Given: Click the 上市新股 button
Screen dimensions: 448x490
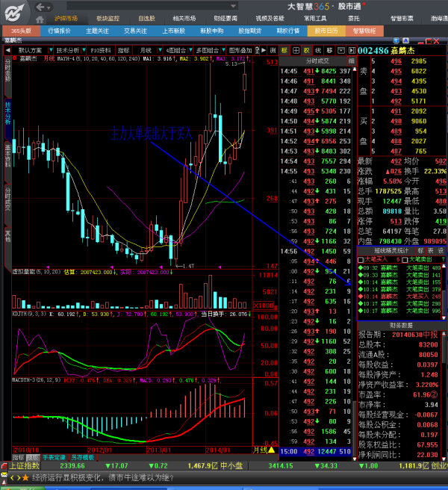Looking at the screenshot, I should (173, 31).
